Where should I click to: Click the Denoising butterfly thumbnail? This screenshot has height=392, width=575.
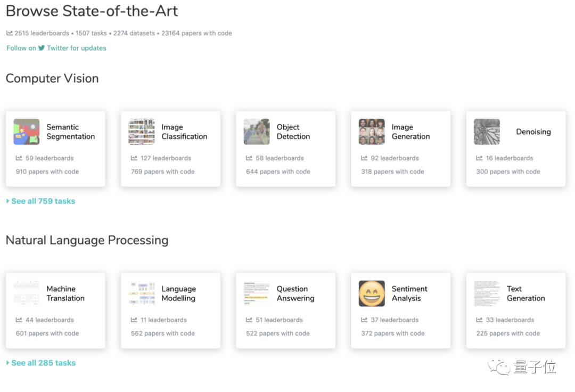tap(487, 132)
